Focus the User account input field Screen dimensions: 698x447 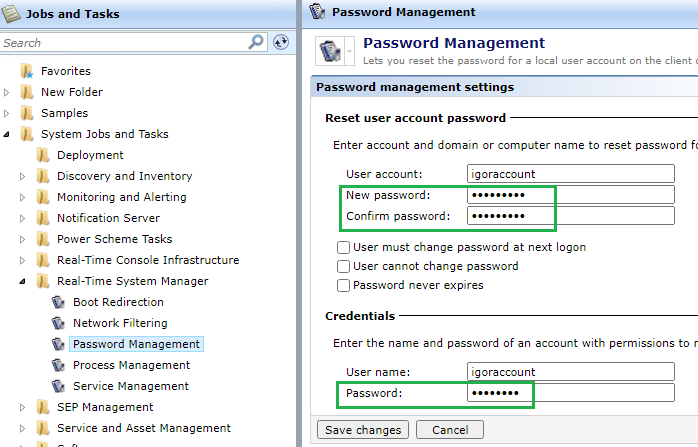571,174
